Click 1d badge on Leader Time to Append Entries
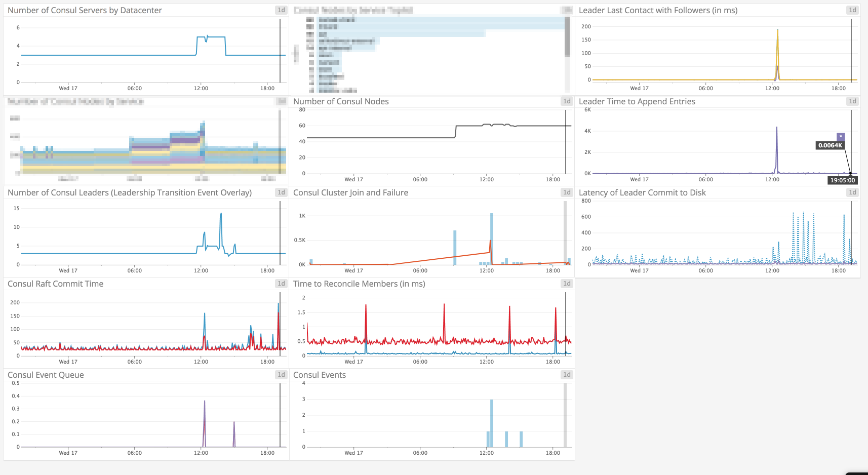The width and height of the screenshot is (868, 475). click(x=852, y=101)
